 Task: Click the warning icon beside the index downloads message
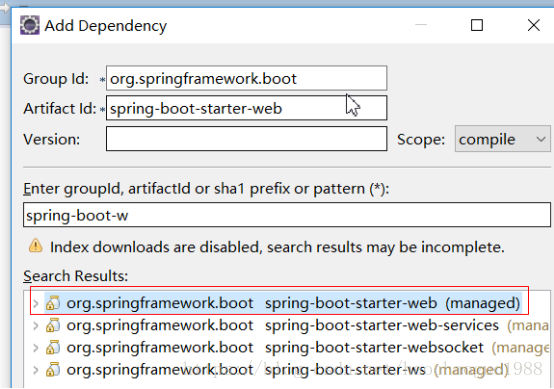point(35,246)
